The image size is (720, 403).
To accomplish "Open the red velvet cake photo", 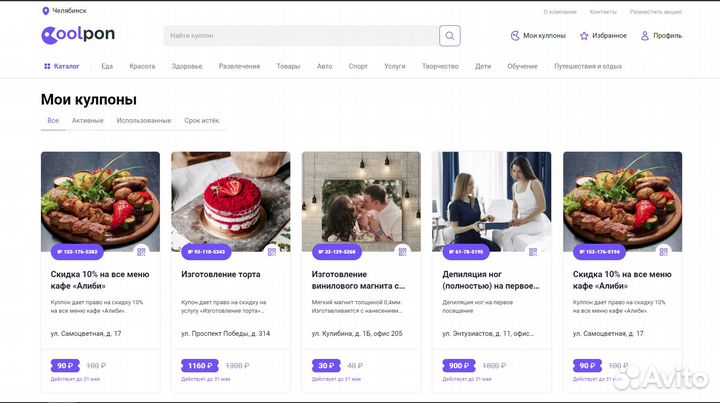I will (x=231, y=201).
